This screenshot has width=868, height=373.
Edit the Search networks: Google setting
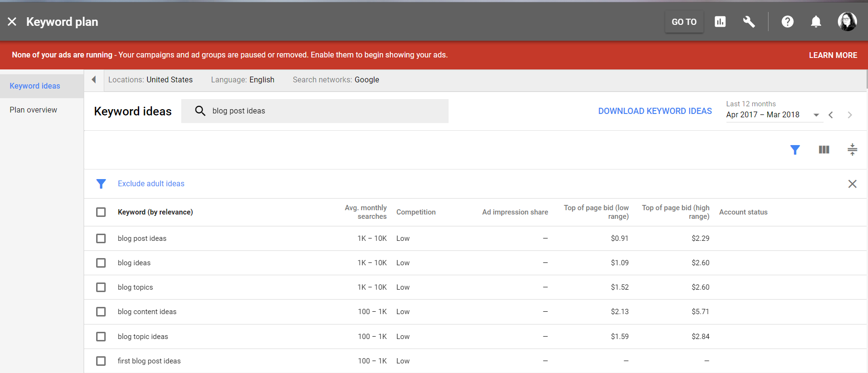(x=336, y=79)
